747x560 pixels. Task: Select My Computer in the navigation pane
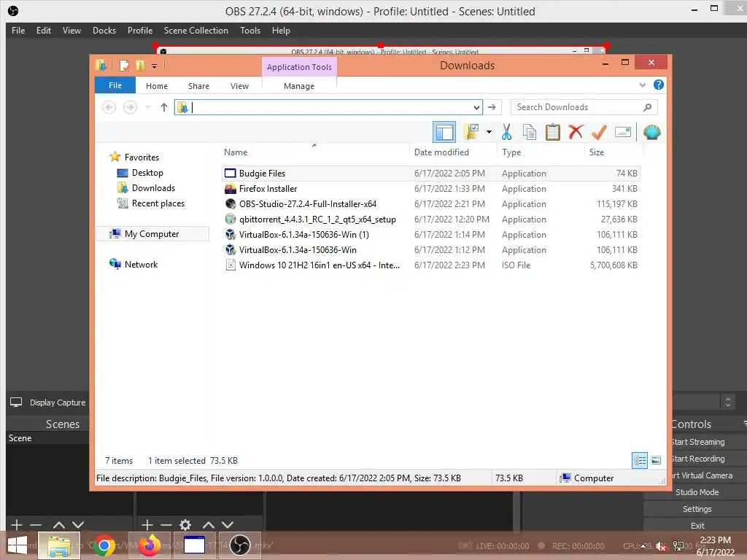point(152,234)
